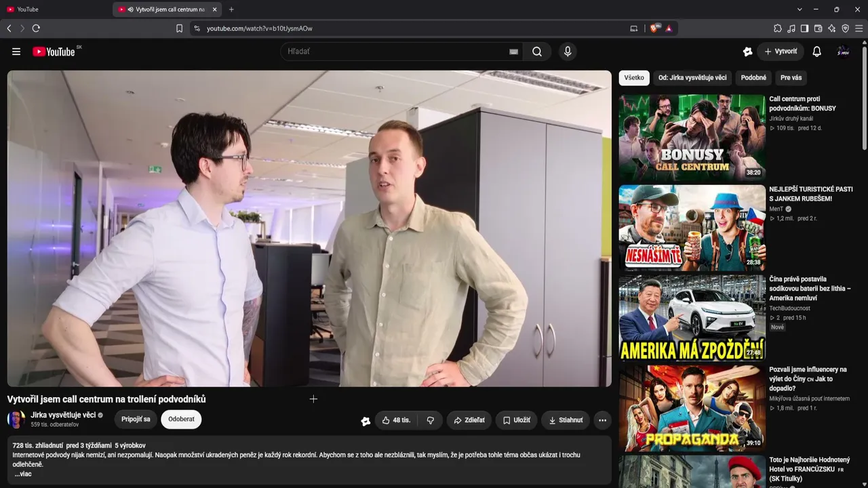Mute the tab via its speaker icon
Screen dimensions: 868x488
[x=130, y=9]
